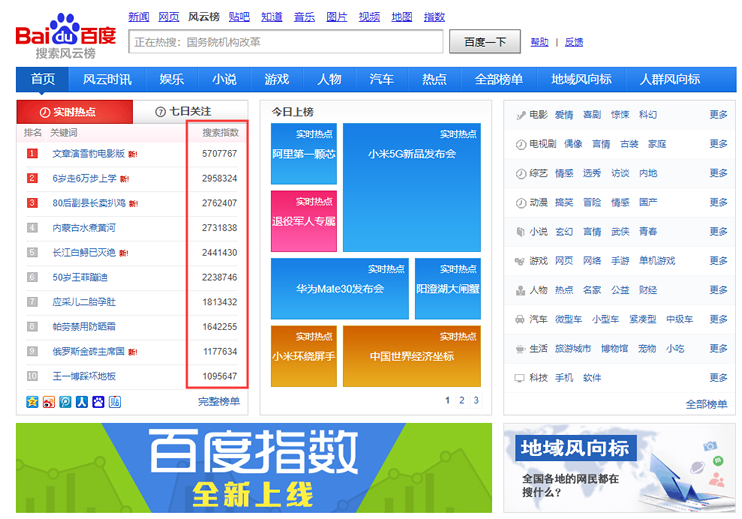Open the 百度指数全新上线 banner
Screen dimensions: 742x519
[254, 468]
